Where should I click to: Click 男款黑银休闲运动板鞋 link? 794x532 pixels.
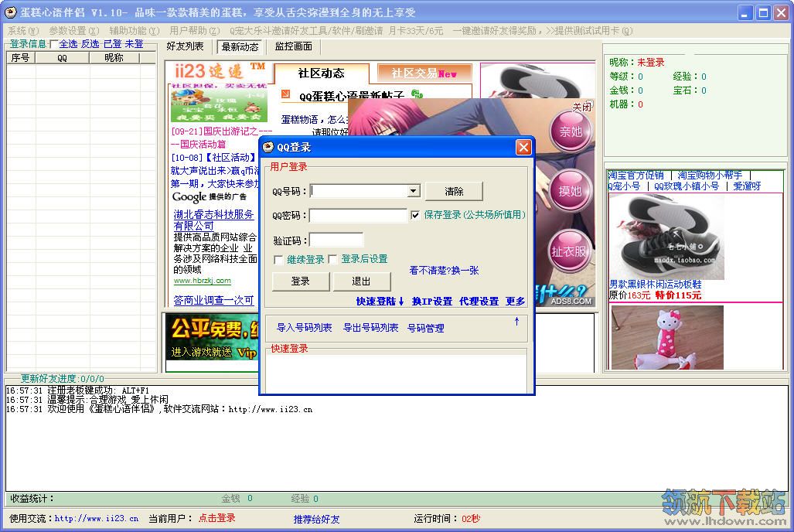point(656,285)
